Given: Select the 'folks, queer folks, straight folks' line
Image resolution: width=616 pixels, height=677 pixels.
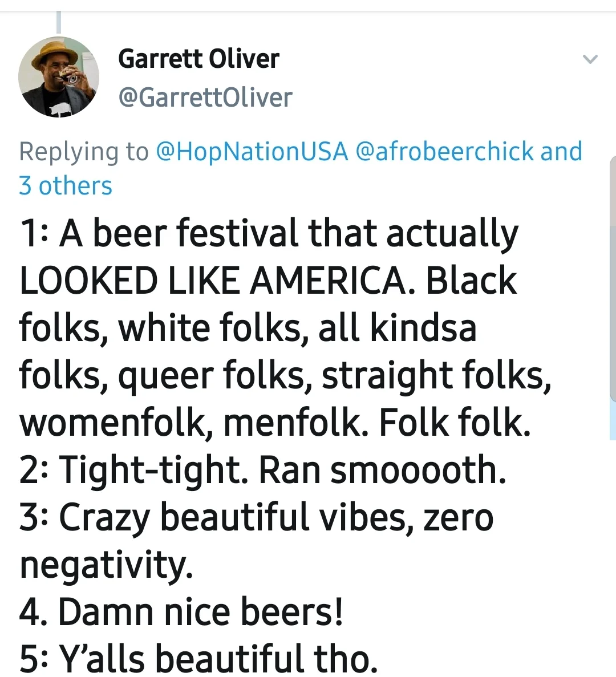Looking at the screenshot, I should pyautogui.click(x=285, y=375).
